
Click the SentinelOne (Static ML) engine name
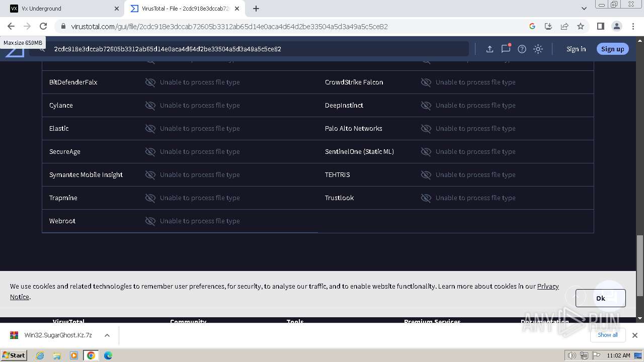click(359, 151)
